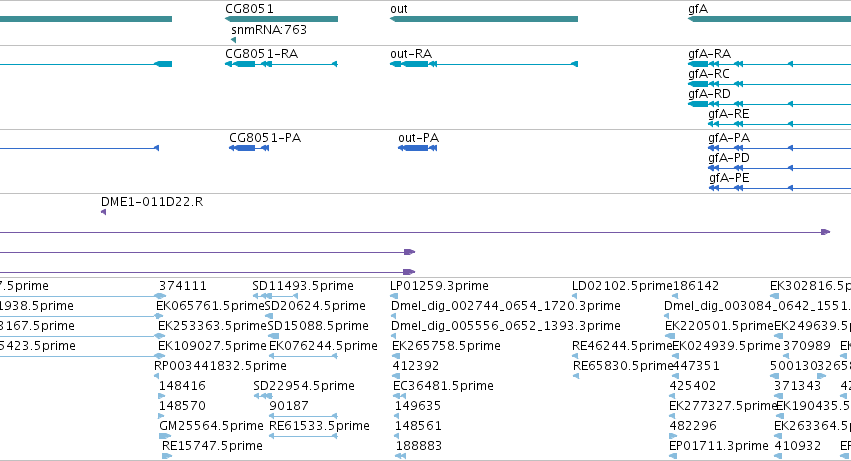Select the CG8051 gene bar
Screen dimensions: 851x461
[281, 19]
